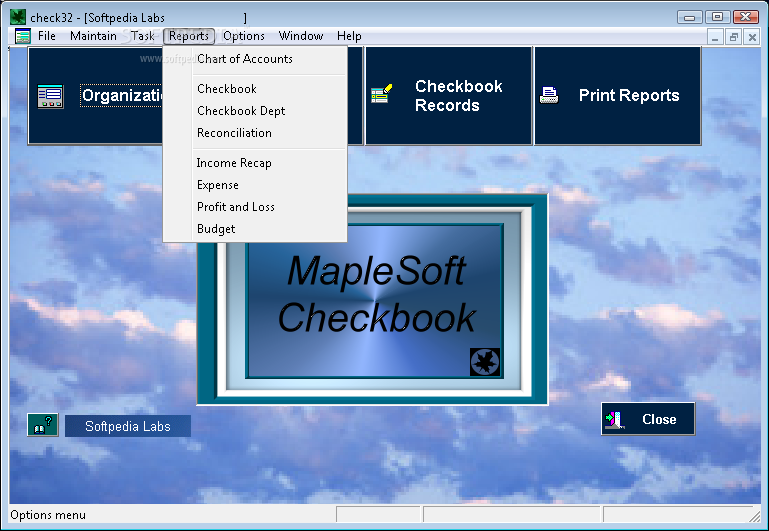Click the status bar resize grip
769x531 pixels.
pyautogui.click(x=755, y=516)
